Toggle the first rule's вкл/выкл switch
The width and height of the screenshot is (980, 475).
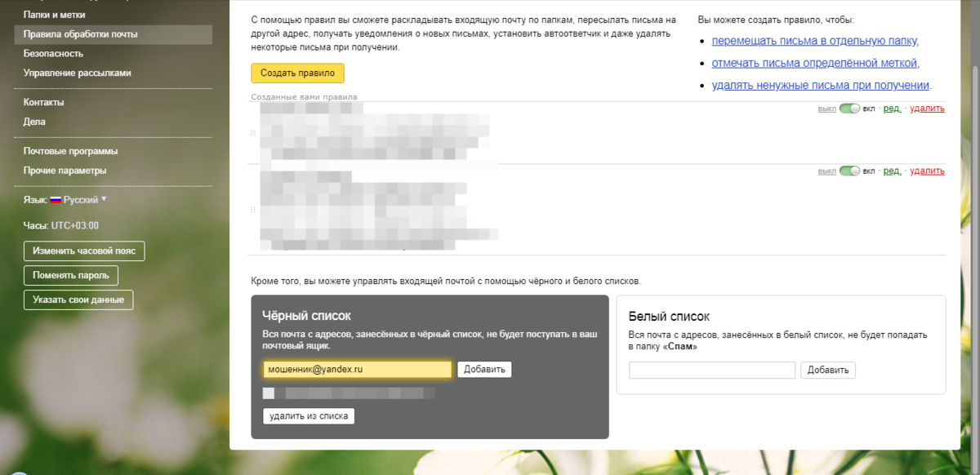point(849,109)
